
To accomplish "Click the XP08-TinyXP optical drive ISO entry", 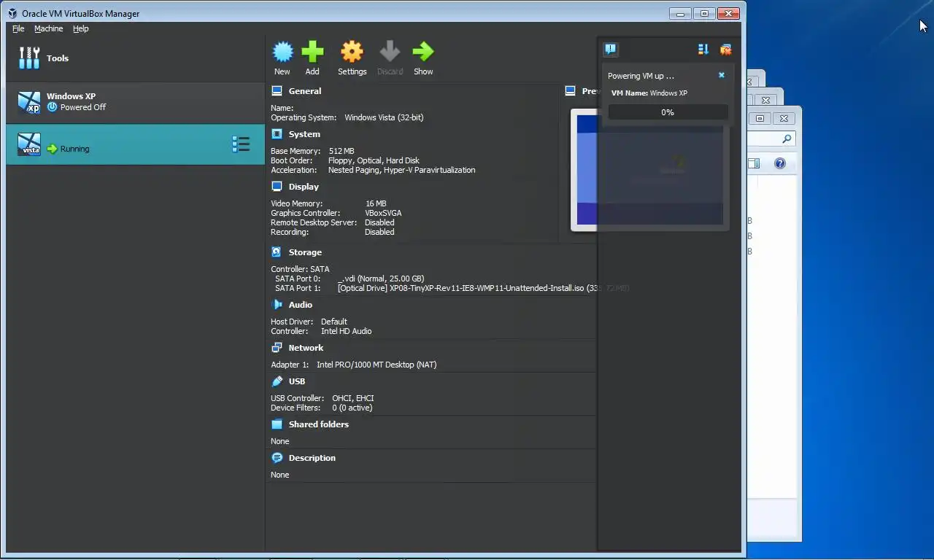I will (483, 288).
